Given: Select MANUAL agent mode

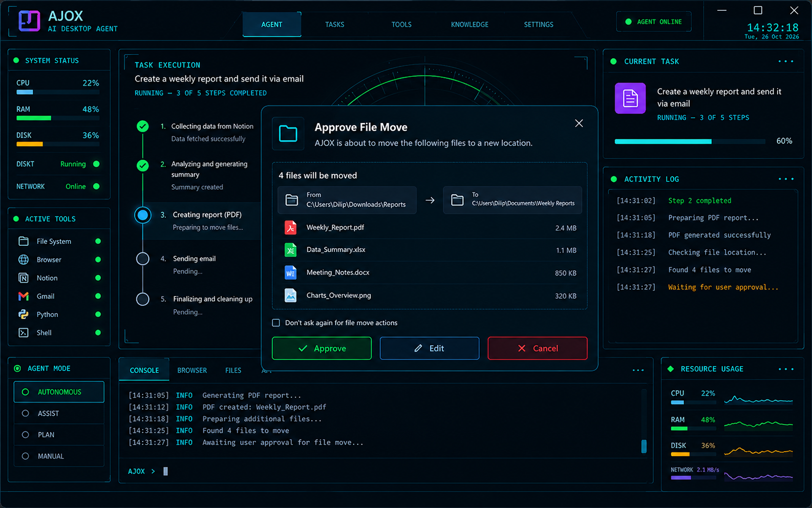Looking at the screenshot, I should 59,456.
